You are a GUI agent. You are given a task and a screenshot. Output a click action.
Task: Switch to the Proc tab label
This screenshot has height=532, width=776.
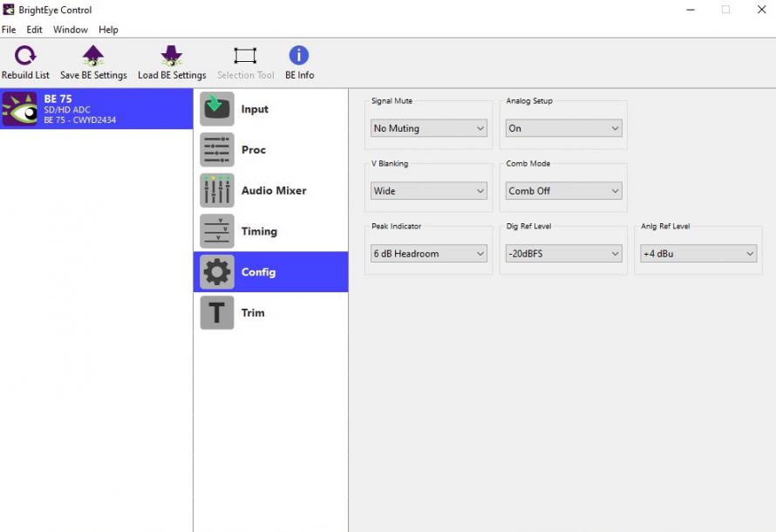pos(254,150)
